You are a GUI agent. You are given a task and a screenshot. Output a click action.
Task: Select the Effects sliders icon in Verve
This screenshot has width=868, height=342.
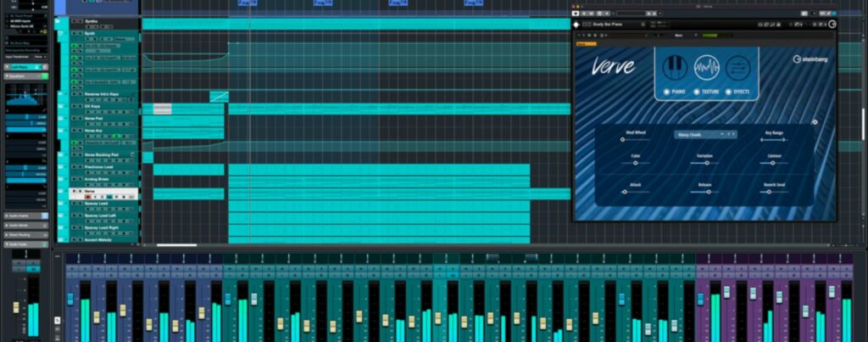(x=738, y=68)
